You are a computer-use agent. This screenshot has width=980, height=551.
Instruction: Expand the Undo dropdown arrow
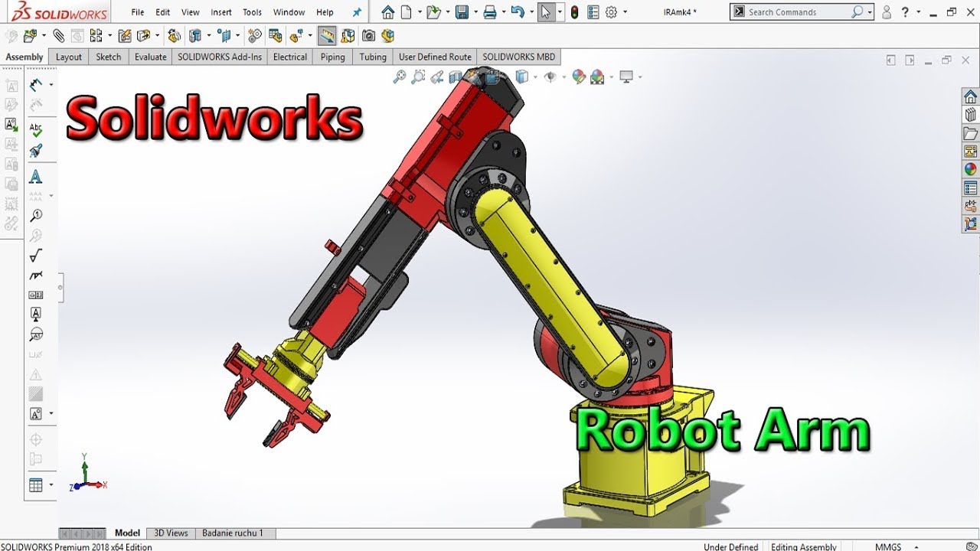point(531,12)
